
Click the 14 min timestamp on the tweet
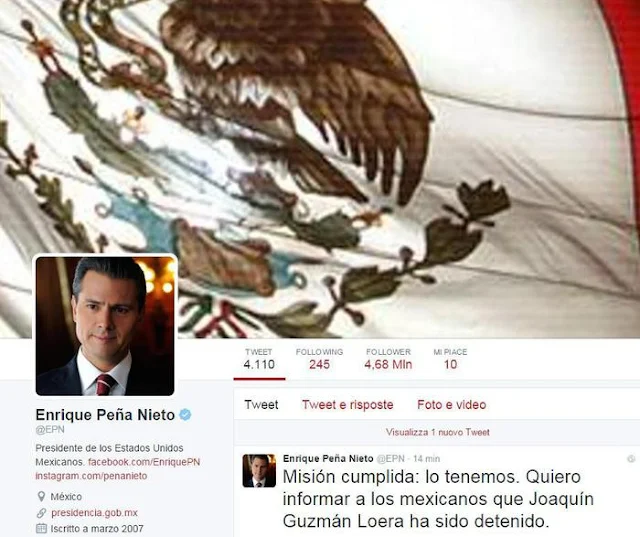(x=427, y=459)
